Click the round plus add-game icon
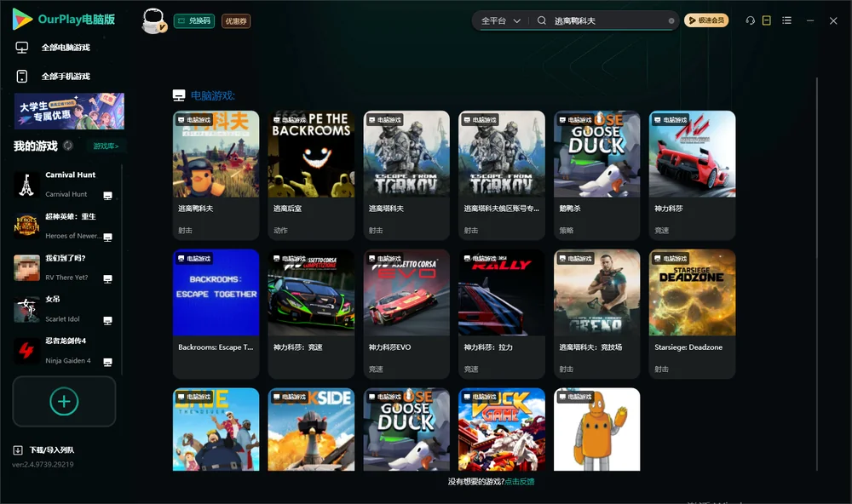852x504 pixels. pos(64,401)
